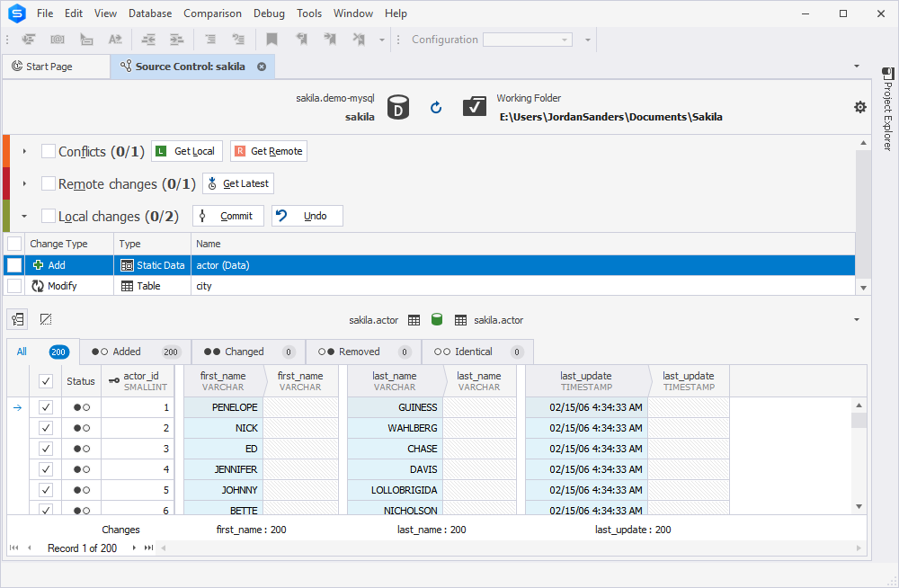Check the Conflicts section checkbox
This screenshot has height=588, width=899.
(x=49, y=151)
